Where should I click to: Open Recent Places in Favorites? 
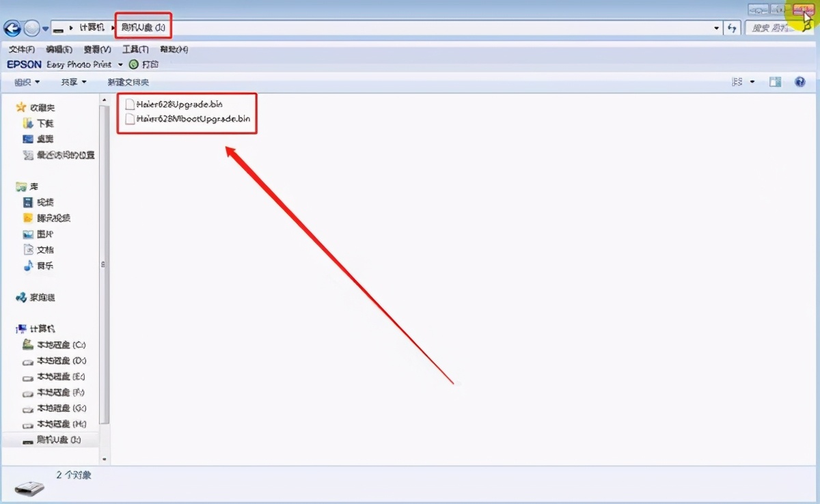click(59, 155)
